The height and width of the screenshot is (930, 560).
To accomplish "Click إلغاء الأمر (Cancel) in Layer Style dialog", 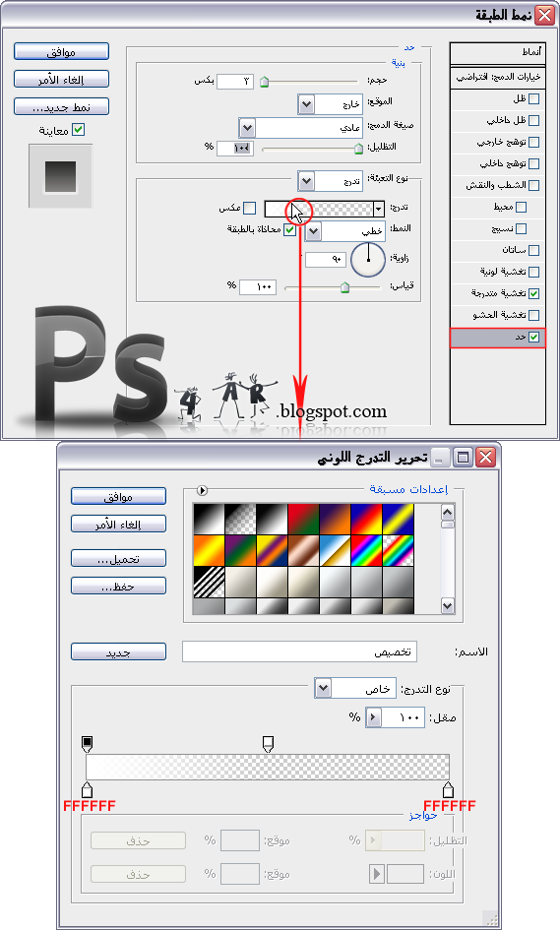I will (x=61, y=79).
